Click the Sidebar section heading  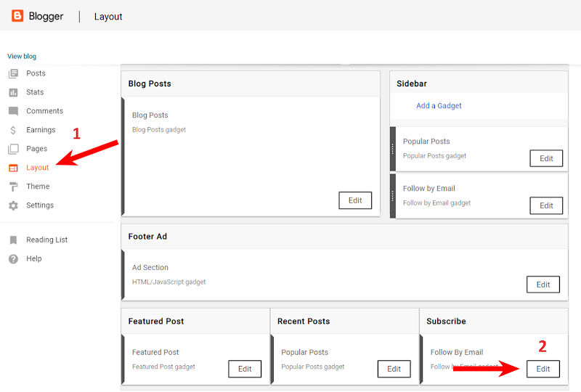412,83
